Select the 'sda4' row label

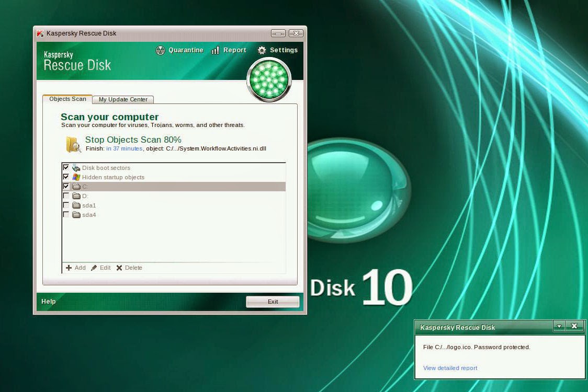pyautogui.click(x=89, y=215)
